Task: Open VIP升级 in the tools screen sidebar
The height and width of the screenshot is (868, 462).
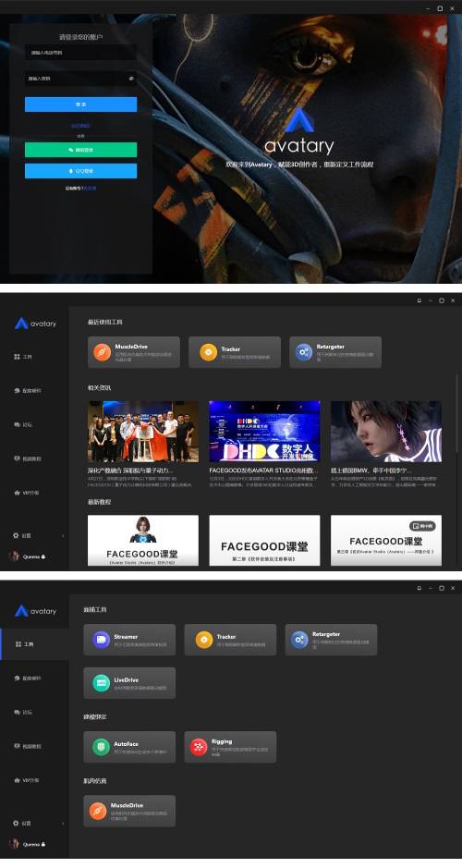Action: pyautogui.click(x=27, y=780)
